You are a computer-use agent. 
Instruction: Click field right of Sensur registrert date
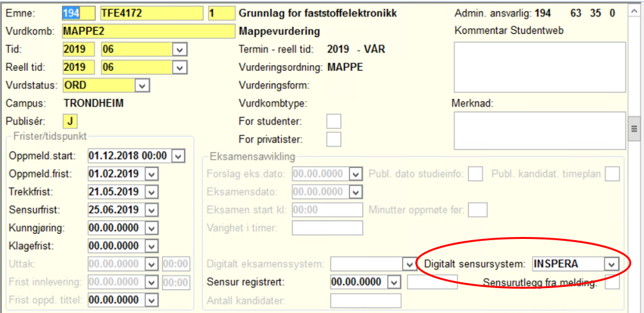(432, 282)
